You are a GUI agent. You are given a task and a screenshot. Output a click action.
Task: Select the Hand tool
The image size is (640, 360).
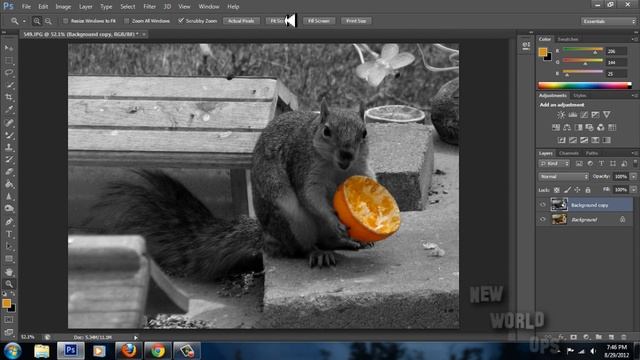[x=9, y=272]
